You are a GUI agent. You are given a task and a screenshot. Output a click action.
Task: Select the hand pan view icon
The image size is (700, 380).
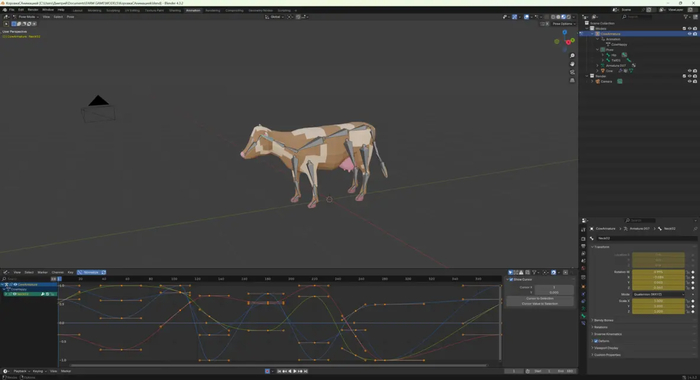[x=572, y=64]
